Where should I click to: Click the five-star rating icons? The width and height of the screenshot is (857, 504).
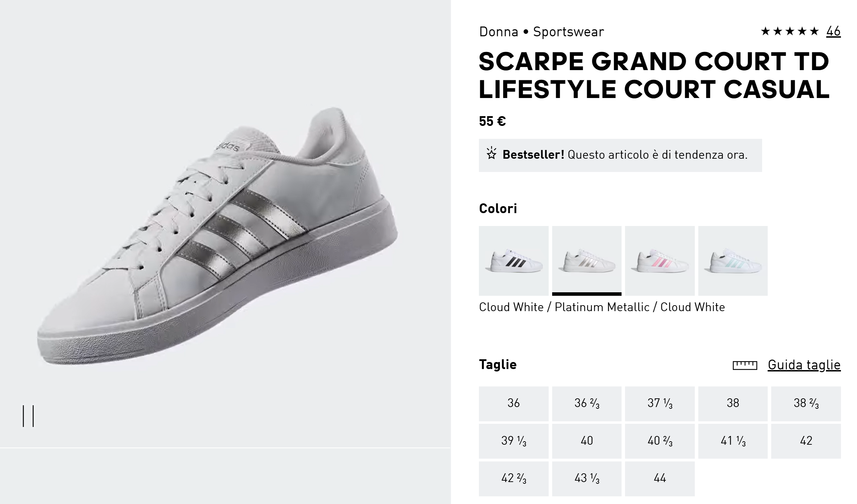(790, 32)
